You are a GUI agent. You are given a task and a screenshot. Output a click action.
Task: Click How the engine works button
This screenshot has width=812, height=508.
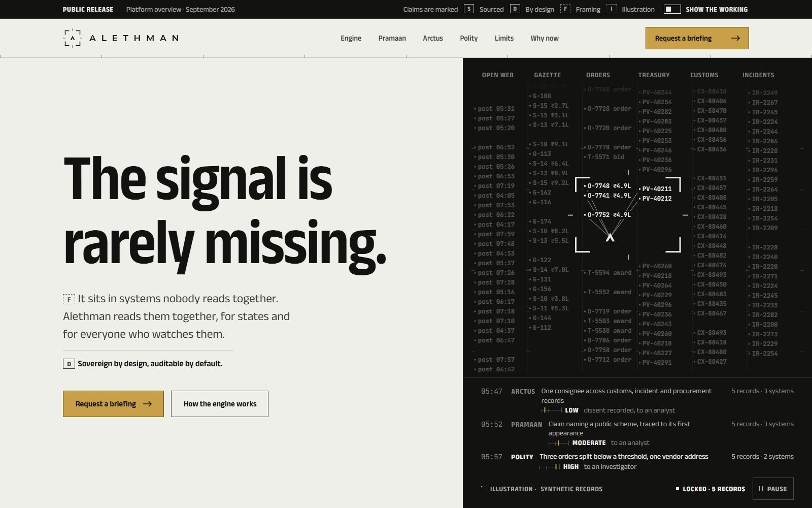pos(220,404)
